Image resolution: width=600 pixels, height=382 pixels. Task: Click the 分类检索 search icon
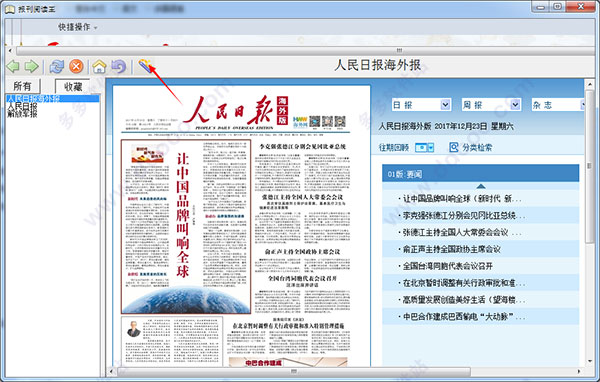point(454,147)
